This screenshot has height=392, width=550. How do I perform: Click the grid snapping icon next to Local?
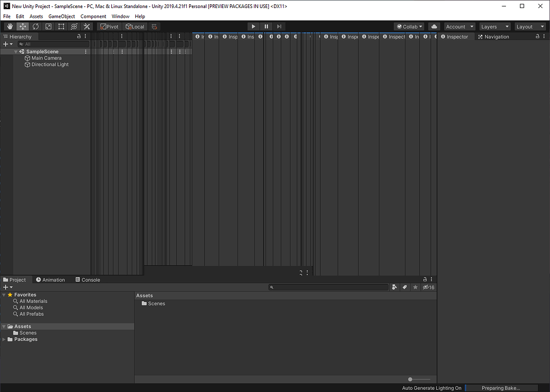click(x=155, y=26)
